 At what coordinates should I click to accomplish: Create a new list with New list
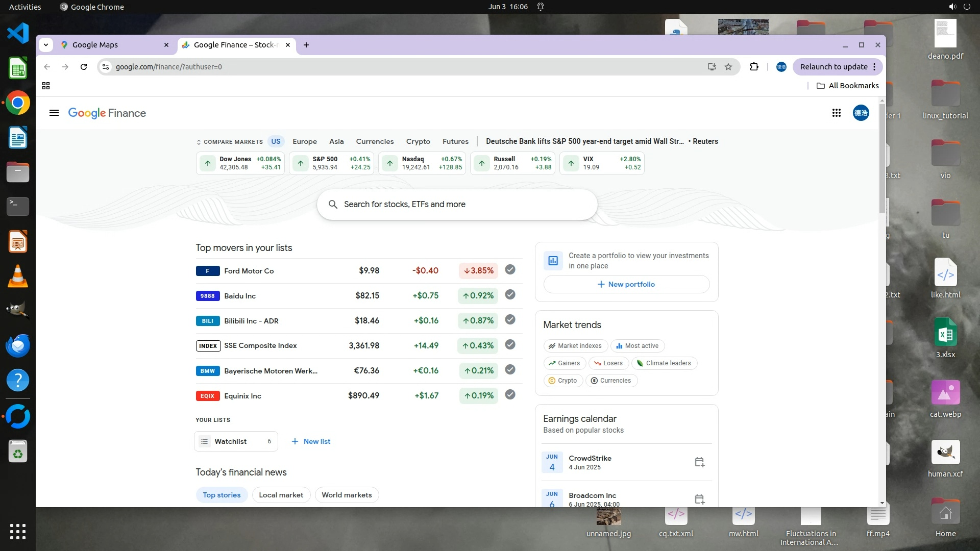click(311, 441)
